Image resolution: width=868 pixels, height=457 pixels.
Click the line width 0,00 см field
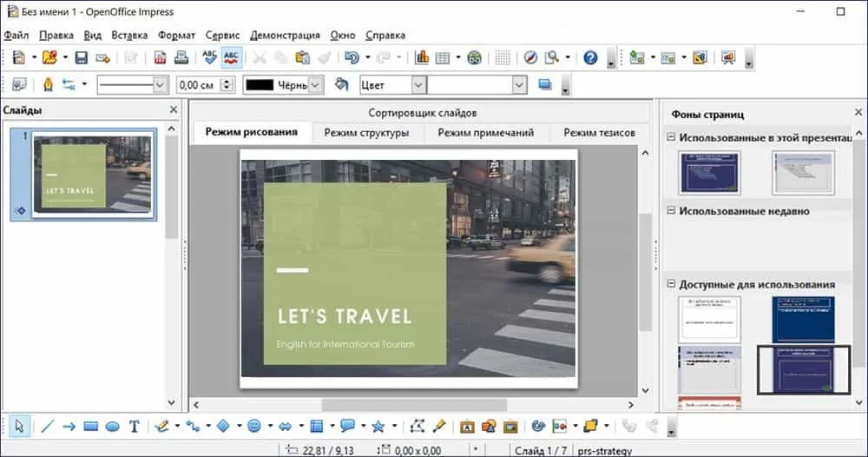tap(198, 85)
